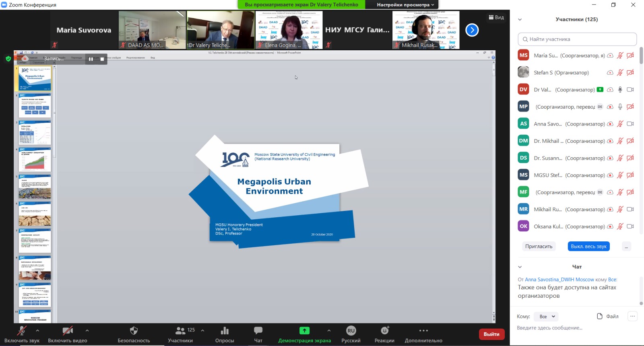Open the Настройки просмотра dropdown

coord(405,5)
